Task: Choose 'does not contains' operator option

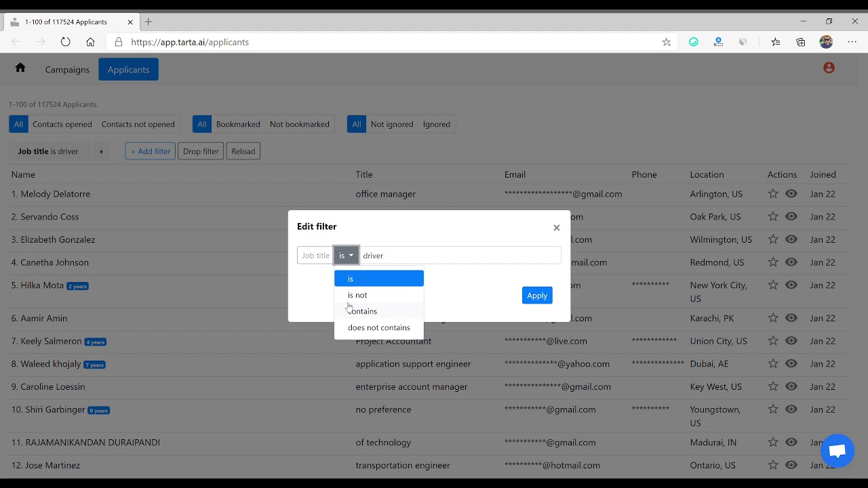Action: [x=379, y=327]
